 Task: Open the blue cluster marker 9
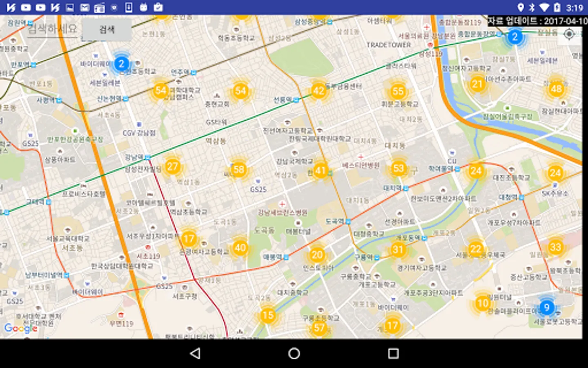tap(547, 307)
